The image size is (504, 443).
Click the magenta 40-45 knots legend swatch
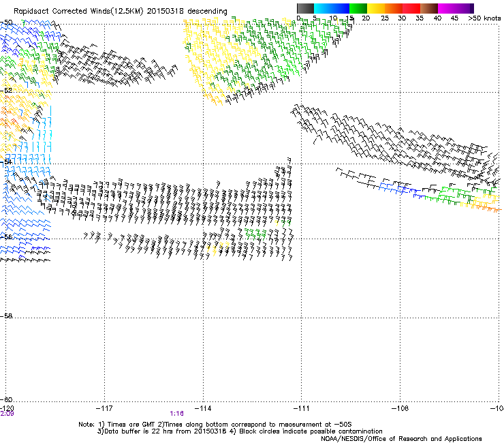coord(447,8)
